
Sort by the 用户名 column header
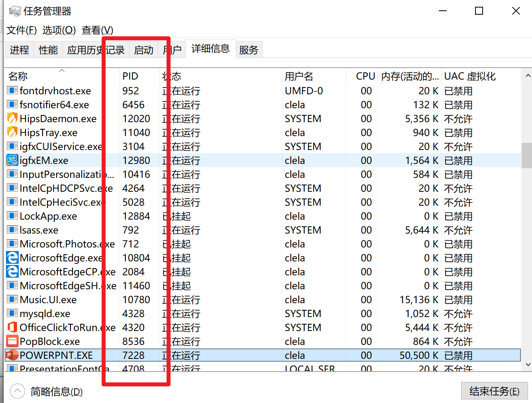pos(313,76)
